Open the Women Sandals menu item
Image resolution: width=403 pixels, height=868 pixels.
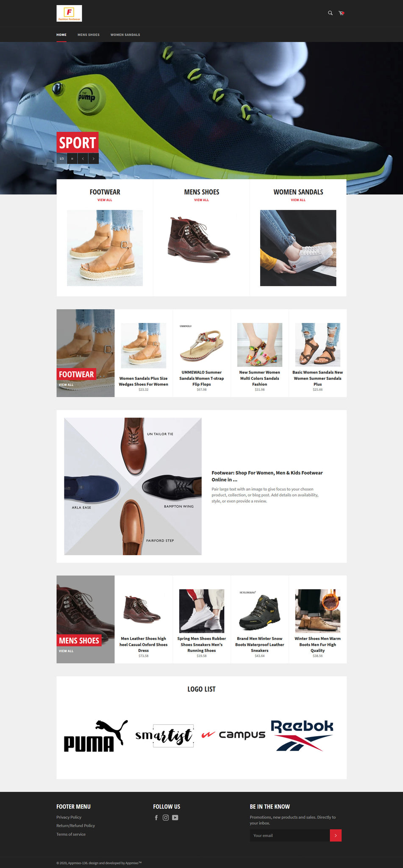click(x=125, y=35)
